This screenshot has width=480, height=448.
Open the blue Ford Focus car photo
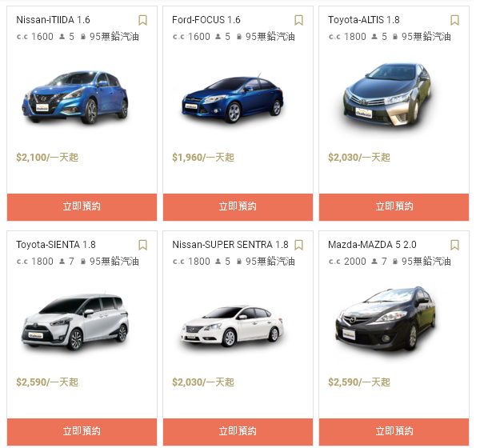coord(233,98)
